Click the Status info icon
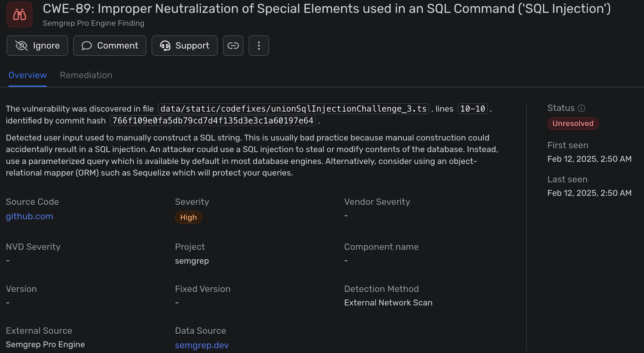 (581, 108)
